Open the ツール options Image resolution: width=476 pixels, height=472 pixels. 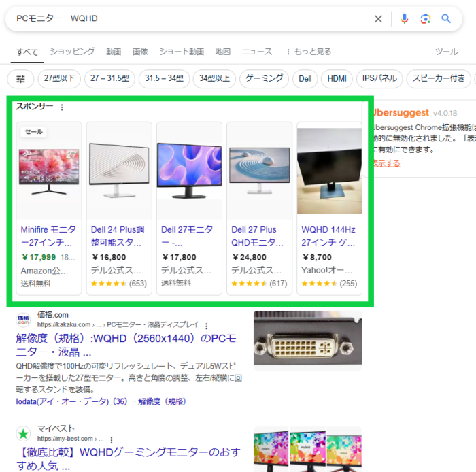[x=446, y=52]
